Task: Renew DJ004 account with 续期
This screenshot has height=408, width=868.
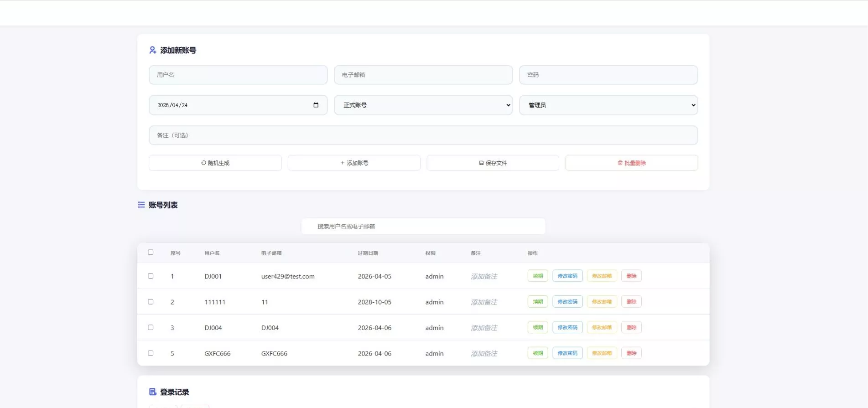Action: tap(538, 327)
